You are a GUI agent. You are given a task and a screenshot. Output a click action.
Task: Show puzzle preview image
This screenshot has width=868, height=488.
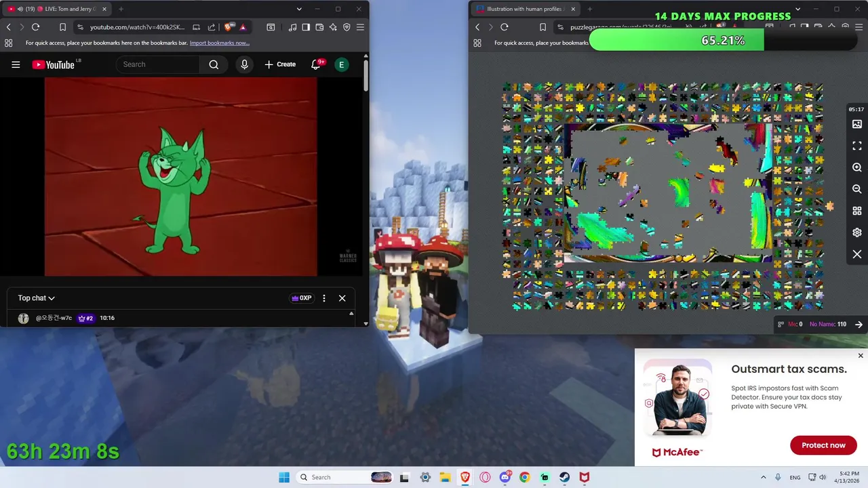(x=857, y=124)
